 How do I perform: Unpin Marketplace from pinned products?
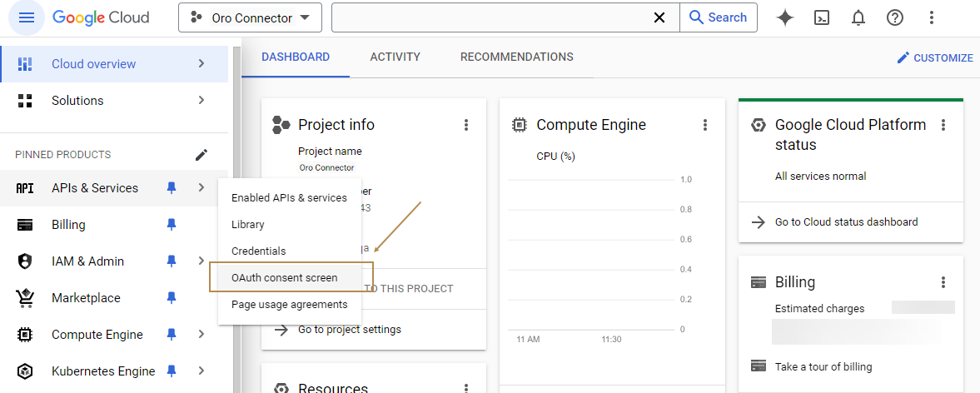(x=172, y=298)
